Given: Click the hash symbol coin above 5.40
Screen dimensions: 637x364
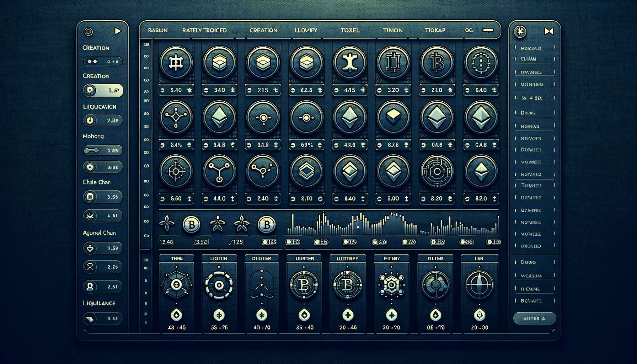Looking at the screenshot, I should (x=176, y=63).
